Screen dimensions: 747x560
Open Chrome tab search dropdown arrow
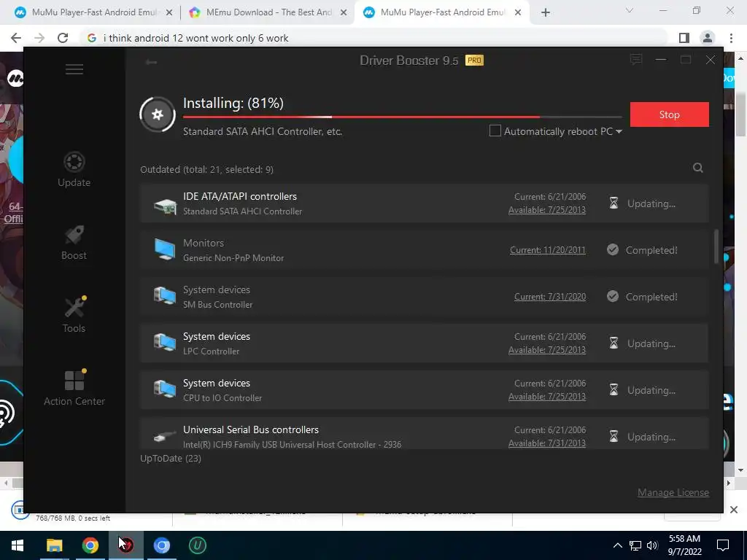[x=630, y=11]
